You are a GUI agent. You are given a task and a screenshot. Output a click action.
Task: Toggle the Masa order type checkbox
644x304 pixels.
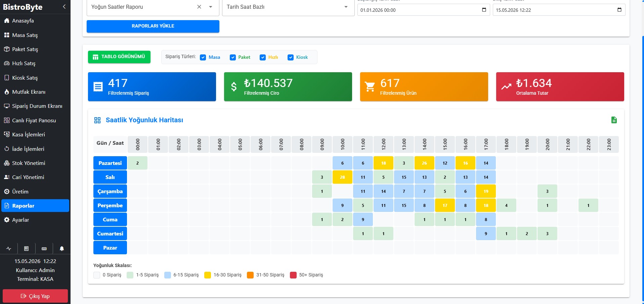203,57
